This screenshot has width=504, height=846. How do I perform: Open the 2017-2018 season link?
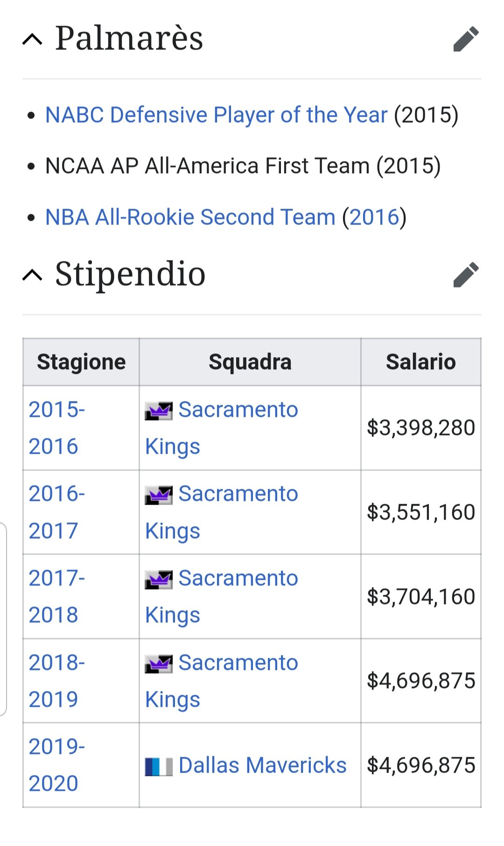(56, 596)
